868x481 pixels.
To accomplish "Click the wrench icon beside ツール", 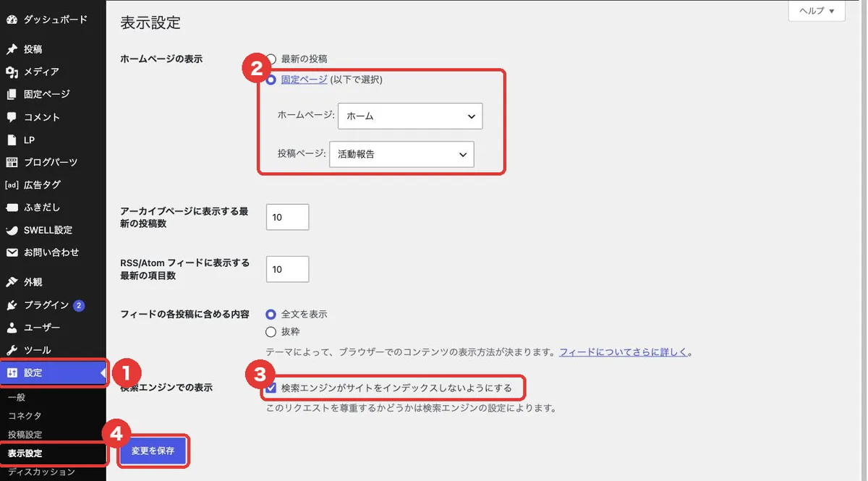I will tap(12, 350).
